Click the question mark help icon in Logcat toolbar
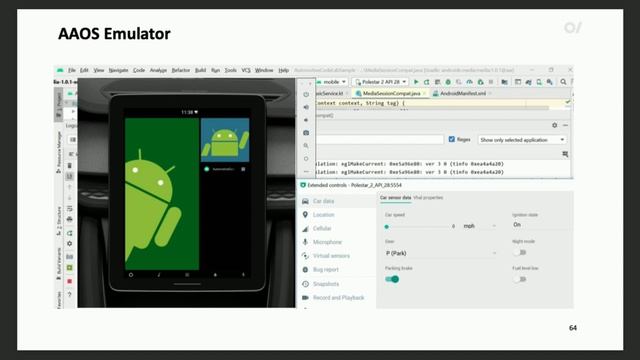This screenshot has width=640, height=360. tap(70, 294)
